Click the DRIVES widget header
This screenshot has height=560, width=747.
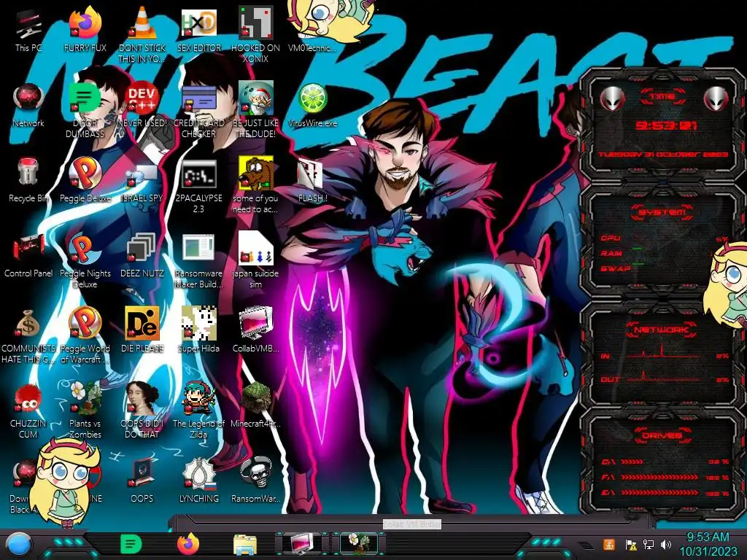pyautogui.click(x=662, y=435)
